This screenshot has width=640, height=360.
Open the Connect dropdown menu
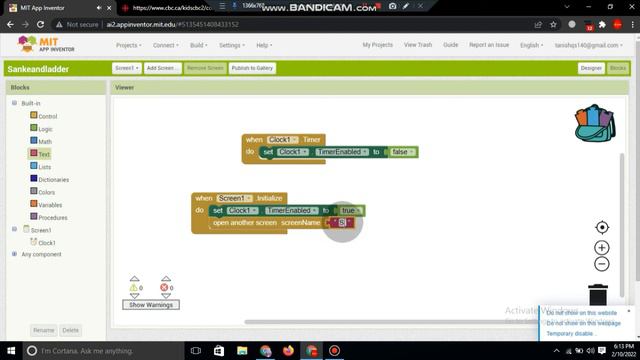point(165,45)
